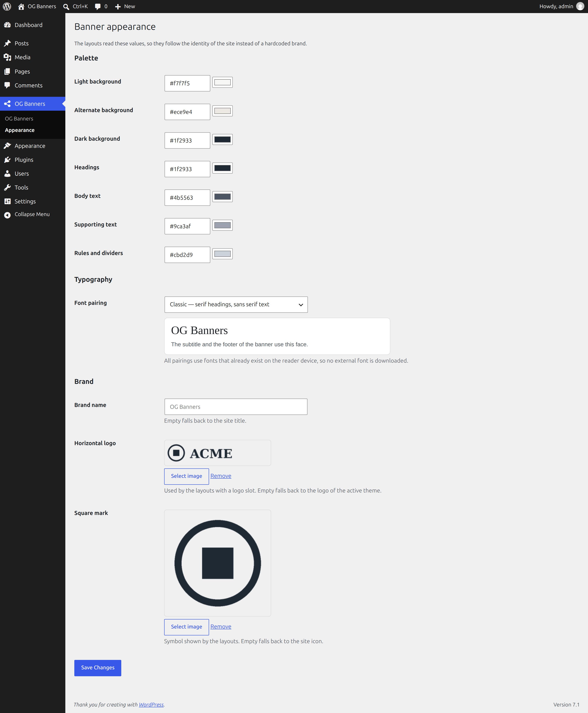Click the WordPress logo icon

7,7
